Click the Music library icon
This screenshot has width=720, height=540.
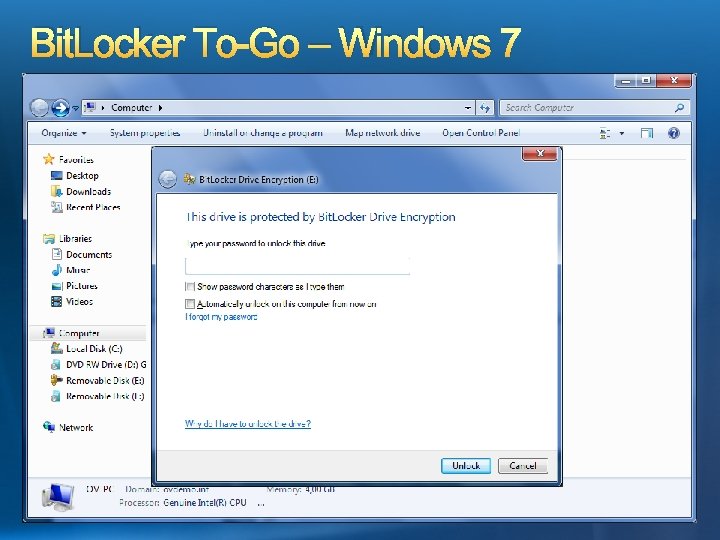(x=56, y=270)
